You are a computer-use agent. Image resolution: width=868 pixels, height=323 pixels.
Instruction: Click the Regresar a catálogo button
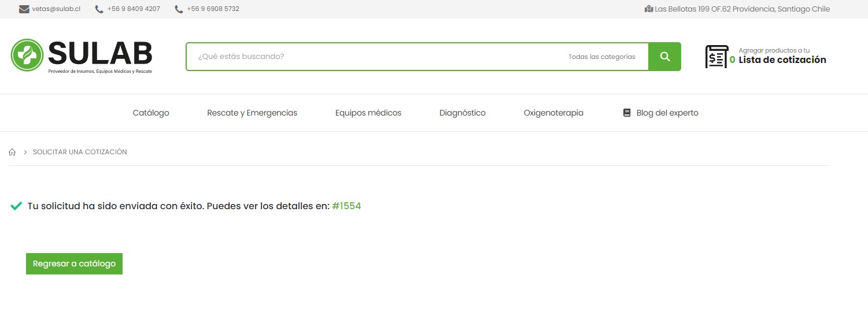pyautogui.click(x=74, y=263)
